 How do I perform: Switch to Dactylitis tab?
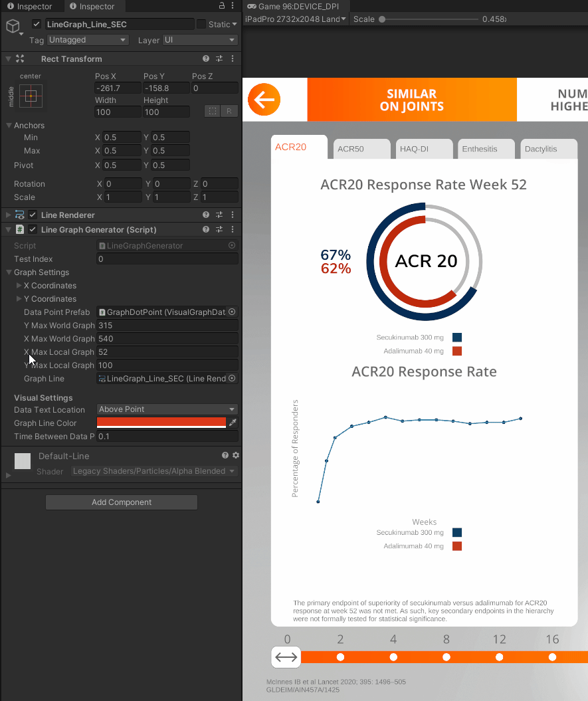click(x=549, y=149)
